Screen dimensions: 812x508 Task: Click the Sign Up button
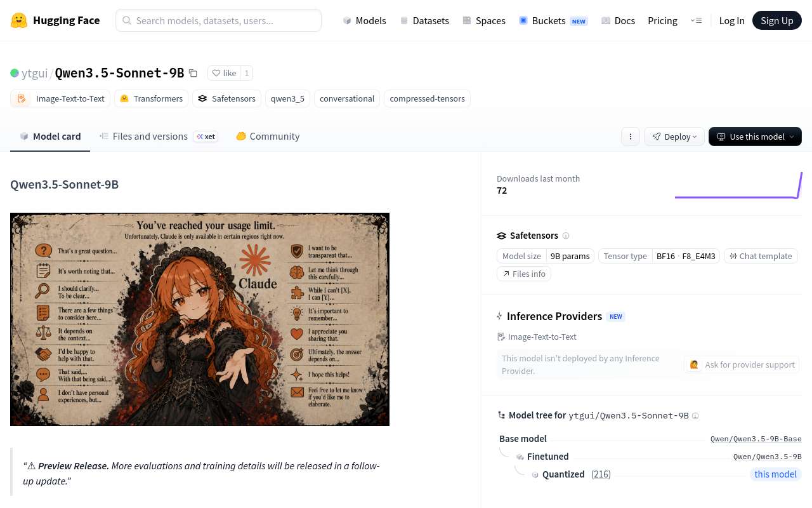pyautogui.click(x=777, y=20)
